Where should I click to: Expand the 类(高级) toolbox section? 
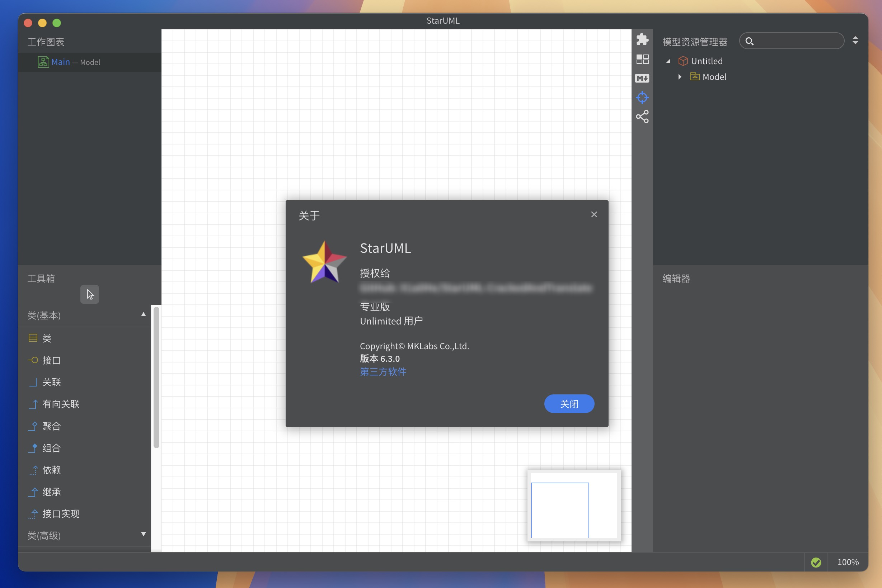point(144,534)
